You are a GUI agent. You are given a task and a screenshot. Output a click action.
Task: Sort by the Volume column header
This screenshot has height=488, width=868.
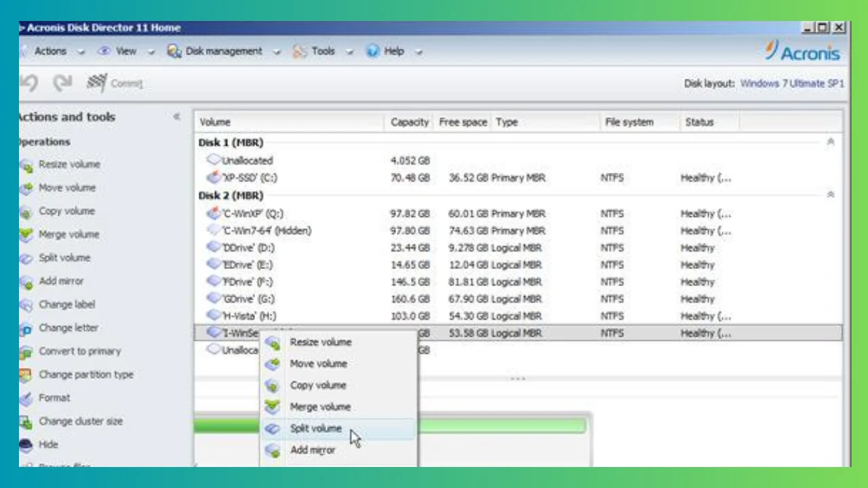290,123
